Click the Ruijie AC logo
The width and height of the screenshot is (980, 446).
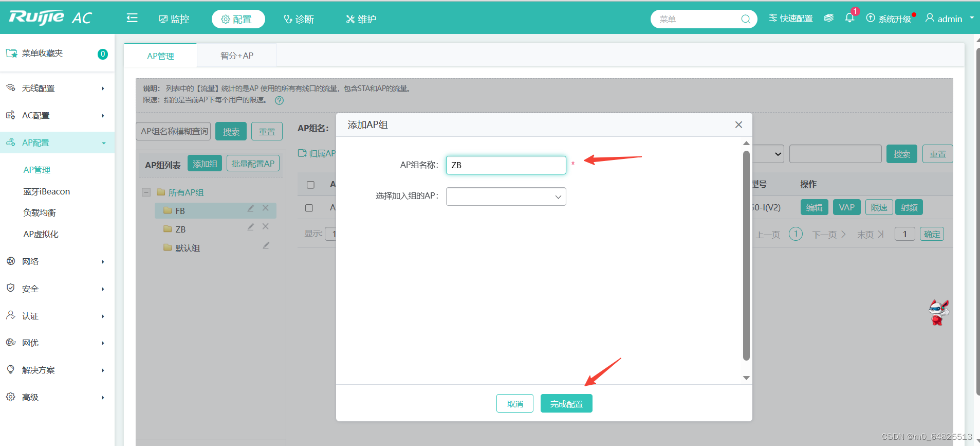pos(50,17)
